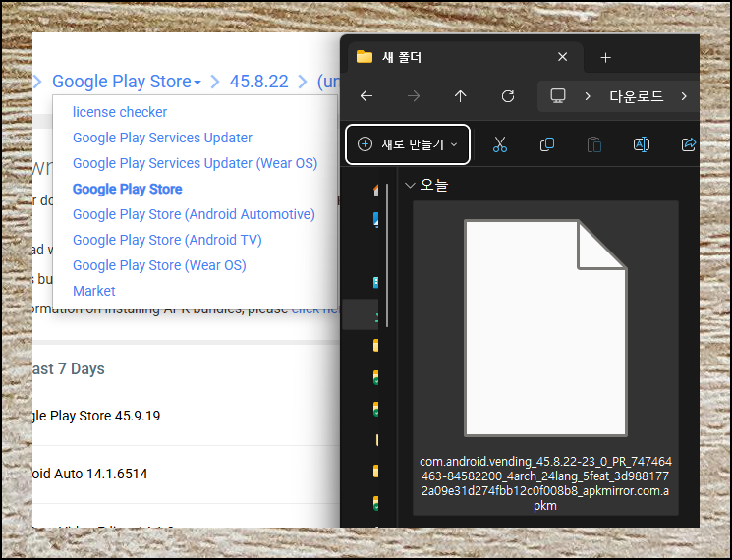This screenshot has width=732, height=560.
Task: Open the Auto 14.1.6514 listing
Action: pyautogui.click(x=90, y=474)
